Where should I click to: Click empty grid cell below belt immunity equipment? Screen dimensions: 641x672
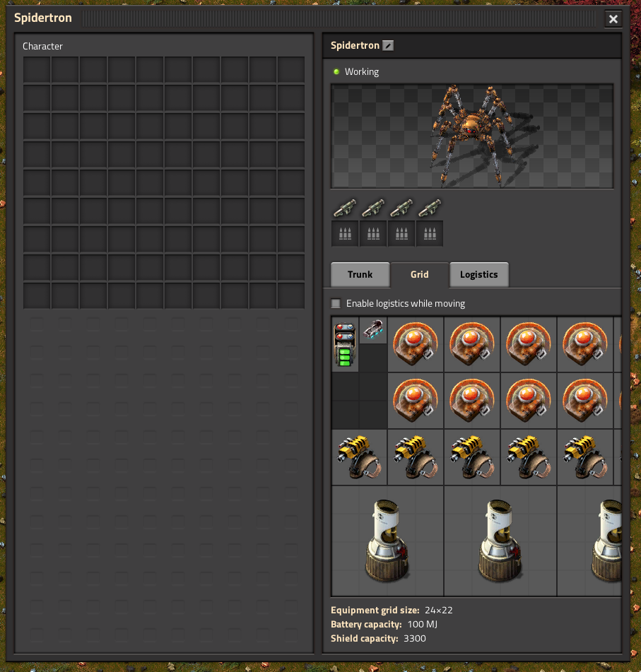point(373,358)
